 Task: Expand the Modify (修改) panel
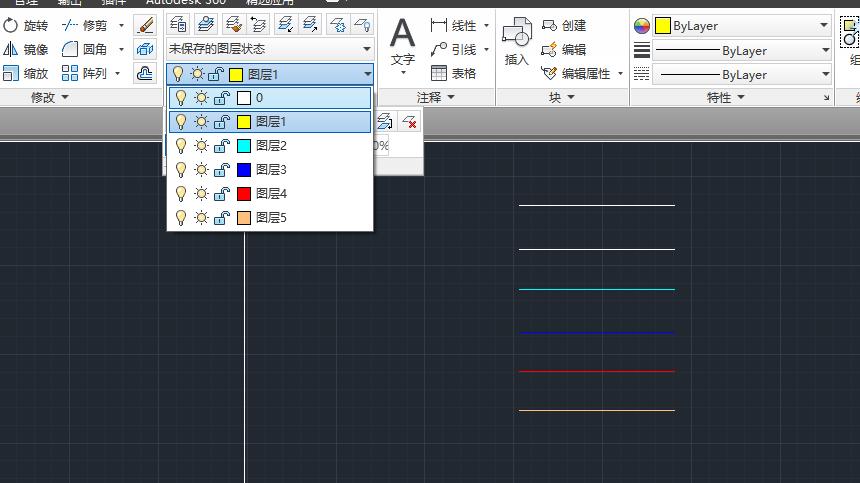pyautogui.click(x=50, y=97)
